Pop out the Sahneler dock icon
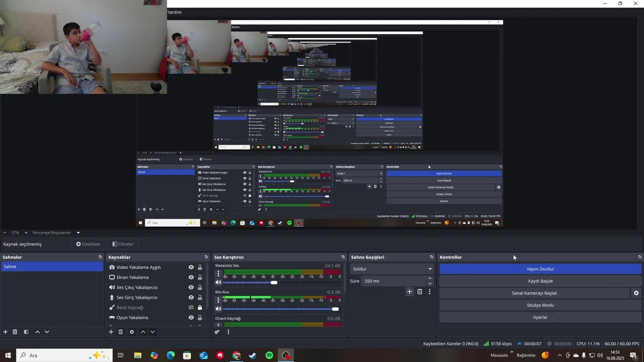644x362 pixels. pos(100,257)
